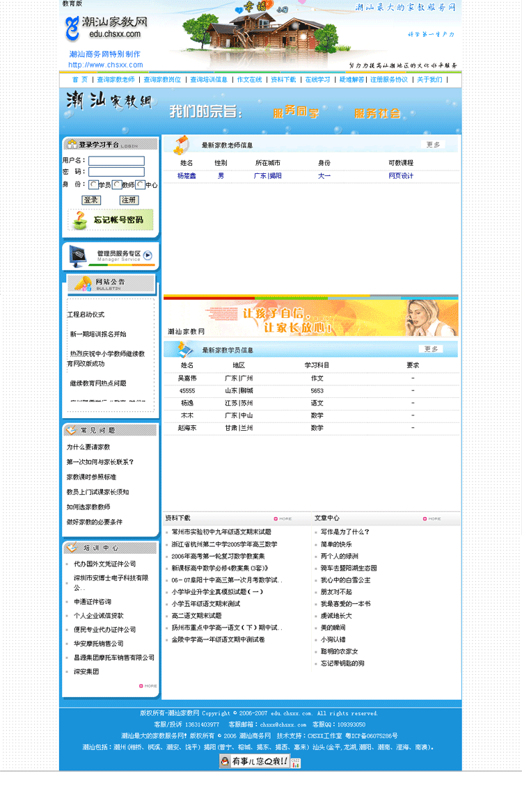522x812 pixels.
Task: Click the book icon beside 最新家教学员信息
Action: tap(183, 349)
